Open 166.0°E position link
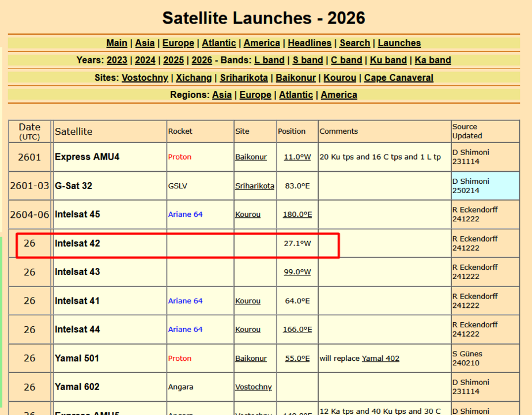Viewport: 532px width, 415px height. click(297, 330)
